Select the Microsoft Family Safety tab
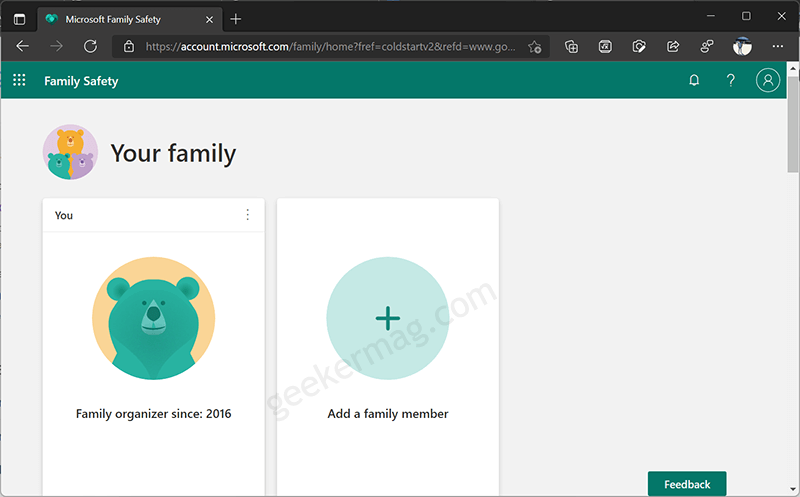Viewport: 800px width, 497px height. point(130,19)
